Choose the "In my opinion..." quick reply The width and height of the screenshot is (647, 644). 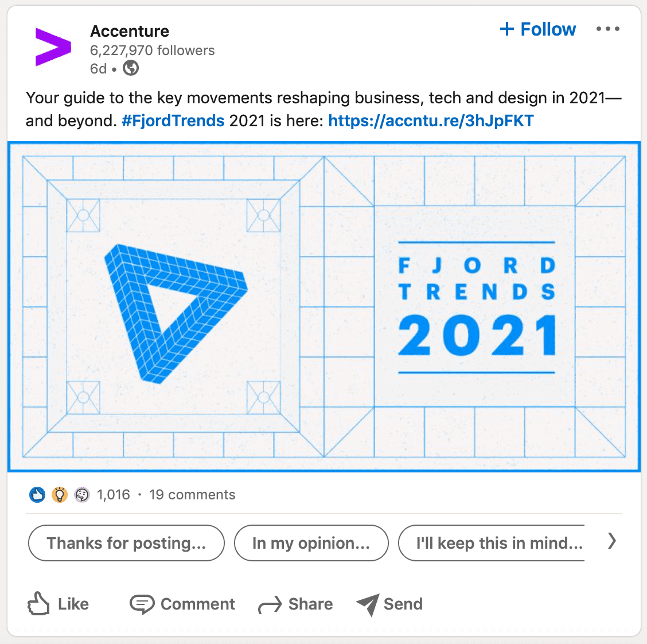coord(311,543)
